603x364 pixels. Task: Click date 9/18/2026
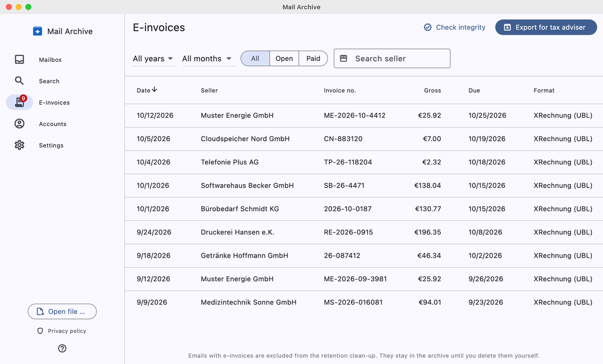[153, 255]
